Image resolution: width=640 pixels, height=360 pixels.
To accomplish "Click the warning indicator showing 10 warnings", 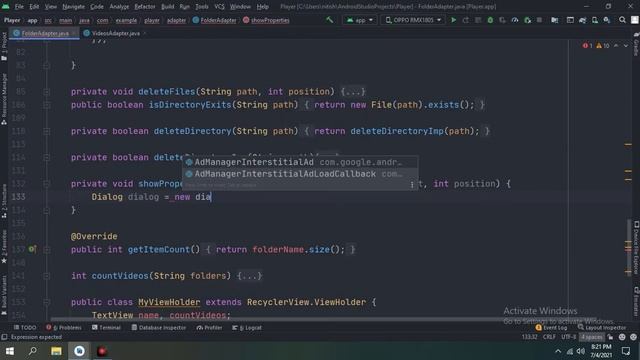I will (603, 46).
